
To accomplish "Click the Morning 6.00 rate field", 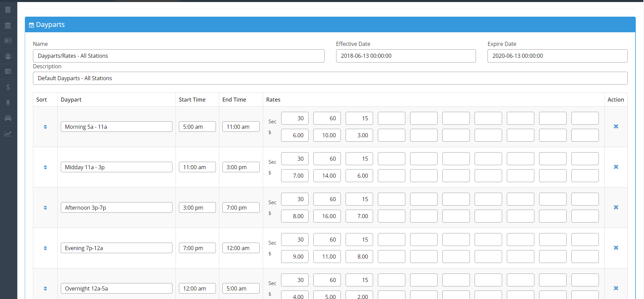I will coord(295,135).
